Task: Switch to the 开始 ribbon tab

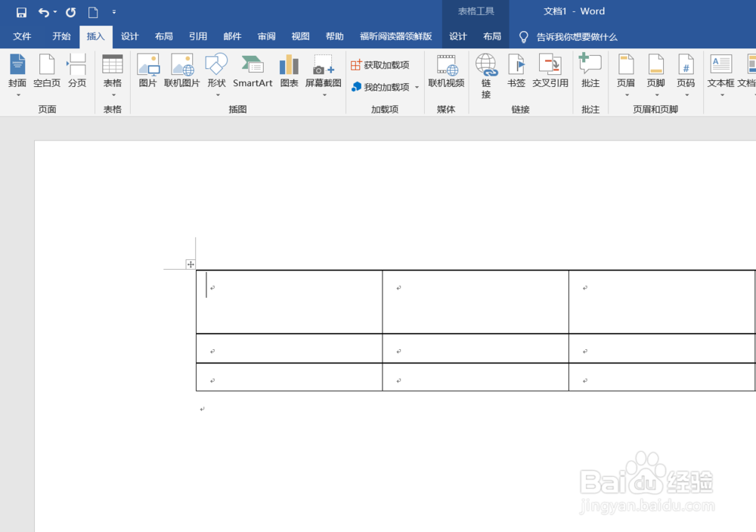Action: pos(60,36)
